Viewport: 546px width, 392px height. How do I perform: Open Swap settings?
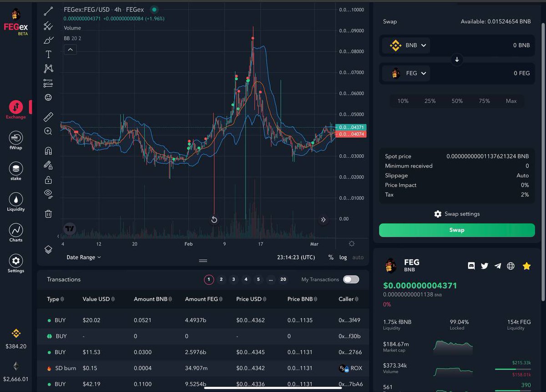click(x=457, y=214)
